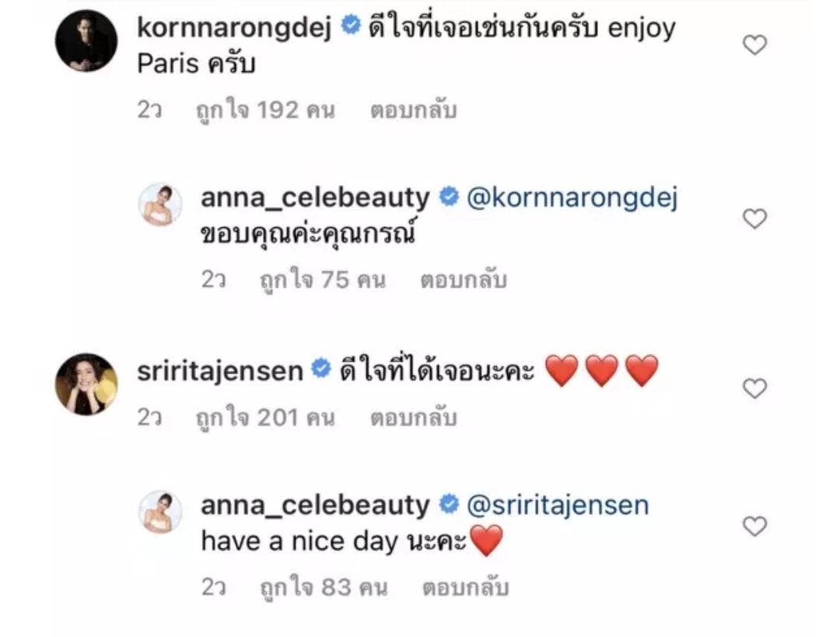Image resolution: width=840 pixels, height=637 pixels.
Task: Like the 'have a nice day' reply
Action: (754, 527)
